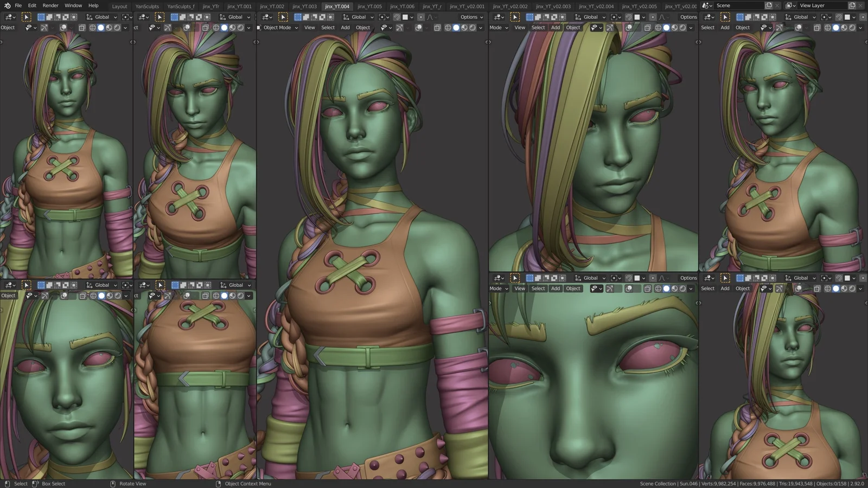
Task: Enable snapping with the magnet icon
Action: [x=397, y=17]
